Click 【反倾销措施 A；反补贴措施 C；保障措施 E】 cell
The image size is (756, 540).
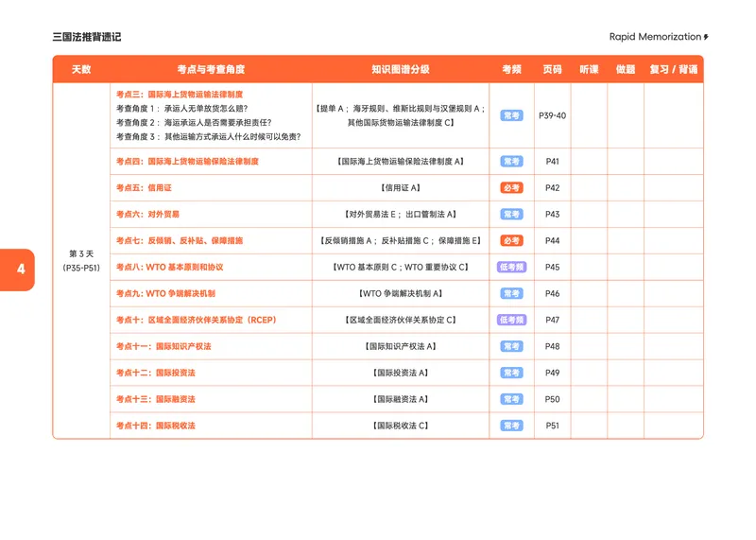click(401, 241)
